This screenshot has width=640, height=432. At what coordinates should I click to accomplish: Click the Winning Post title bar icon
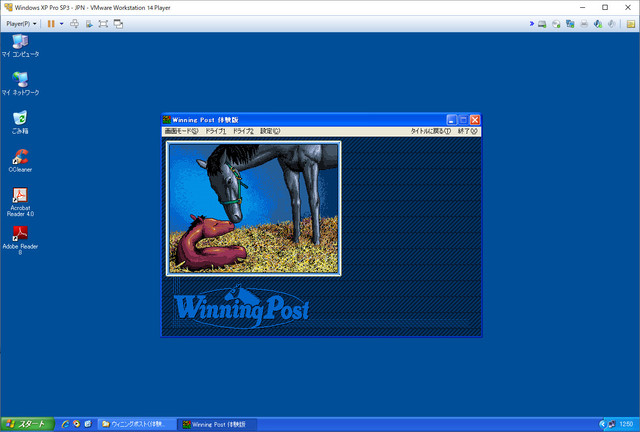coord(167,120)
